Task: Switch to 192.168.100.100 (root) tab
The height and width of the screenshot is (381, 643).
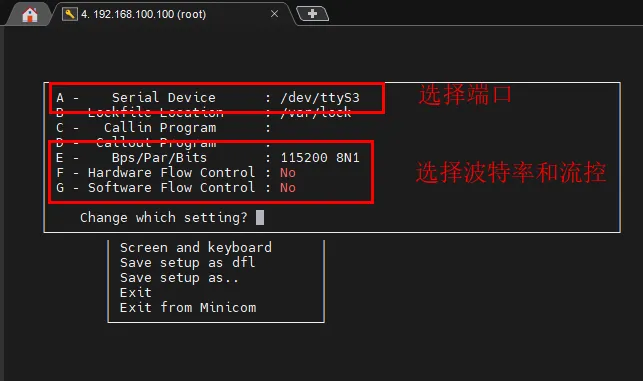Action: coord(144,14)
